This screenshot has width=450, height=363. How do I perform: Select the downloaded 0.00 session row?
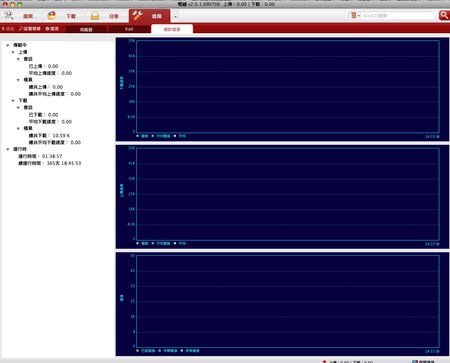point(43,115)
